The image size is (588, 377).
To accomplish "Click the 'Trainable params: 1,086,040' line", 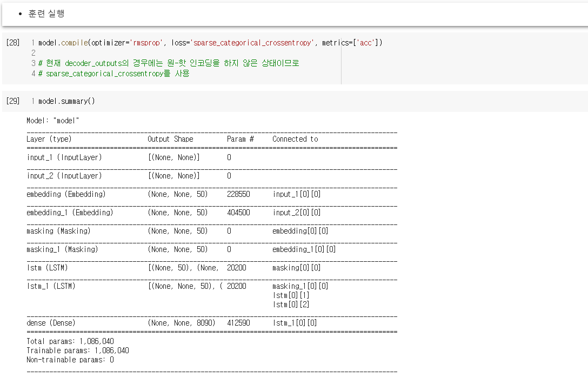I will (x=78, y=350).
